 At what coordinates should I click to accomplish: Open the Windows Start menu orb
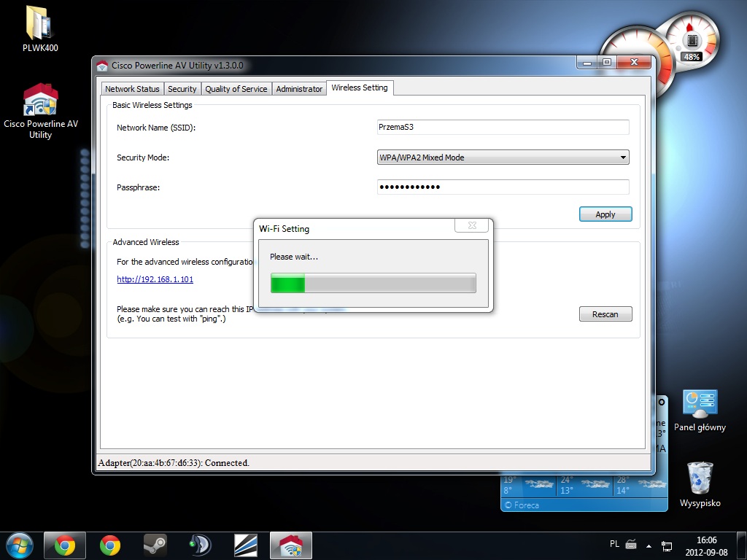(20, 545)
